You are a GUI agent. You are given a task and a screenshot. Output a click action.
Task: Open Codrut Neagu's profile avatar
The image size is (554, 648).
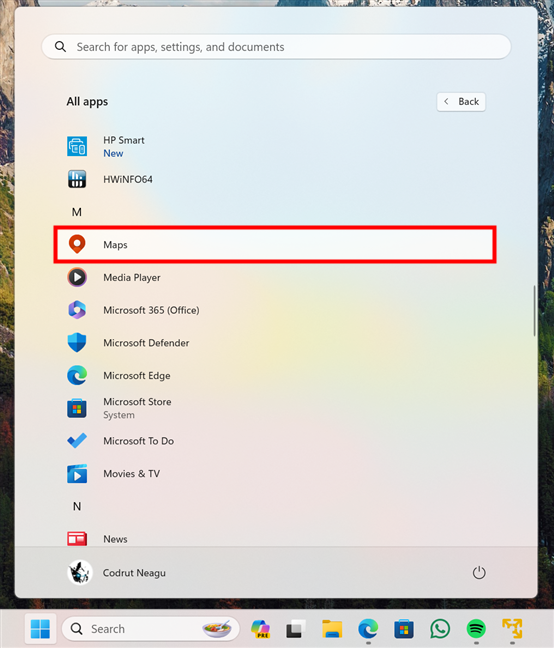[x=79, y=573]
